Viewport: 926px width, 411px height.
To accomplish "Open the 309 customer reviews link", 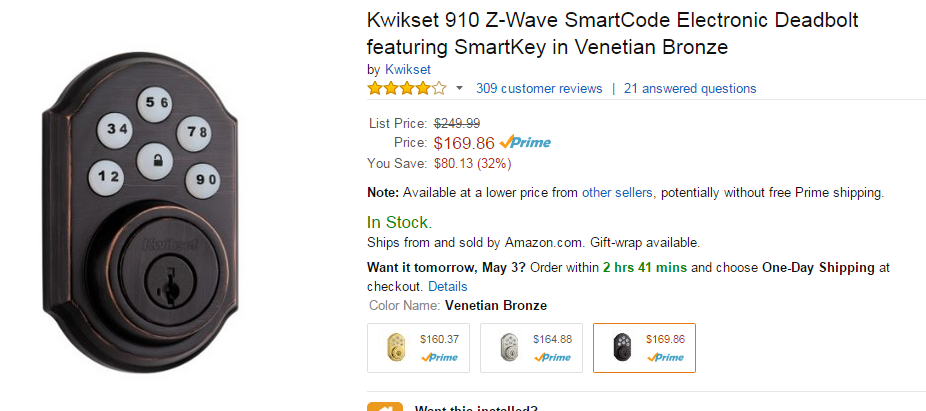I will pyautogui.click(x=539, y=88).
